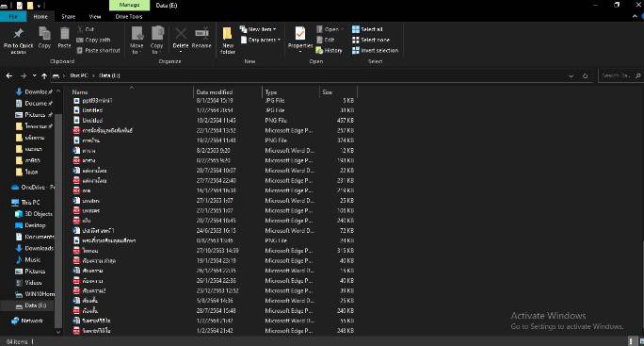Open Videos in navigation pane
644x346 pixels.
28,283
